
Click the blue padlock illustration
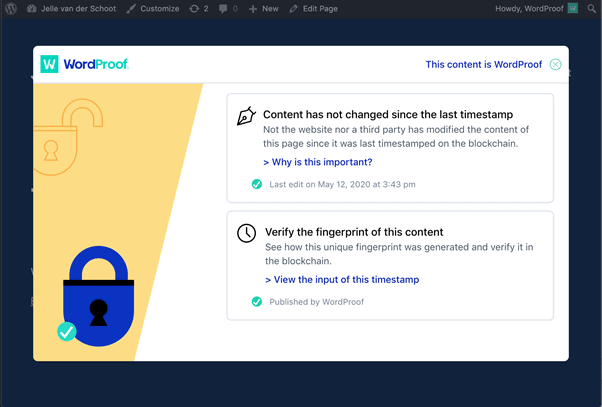(x=99, y=296)
